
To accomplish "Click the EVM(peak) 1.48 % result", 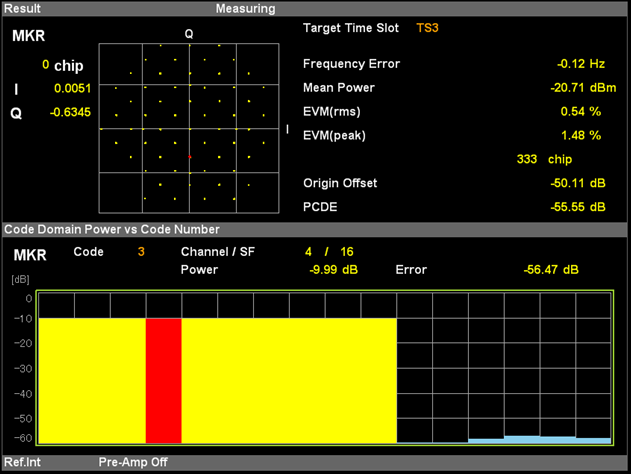I will (580, 135).
